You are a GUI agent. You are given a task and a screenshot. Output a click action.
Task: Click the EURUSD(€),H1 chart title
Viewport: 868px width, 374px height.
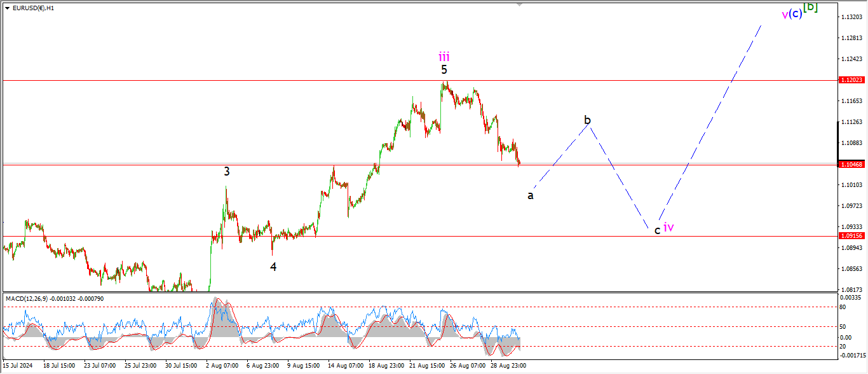33,8
